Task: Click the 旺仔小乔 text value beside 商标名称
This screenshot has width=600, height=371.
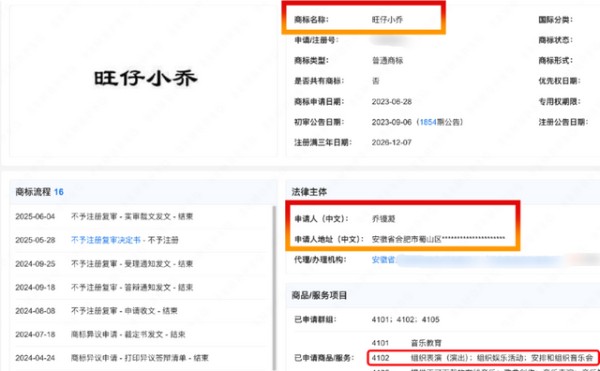Action: [387, 20]
